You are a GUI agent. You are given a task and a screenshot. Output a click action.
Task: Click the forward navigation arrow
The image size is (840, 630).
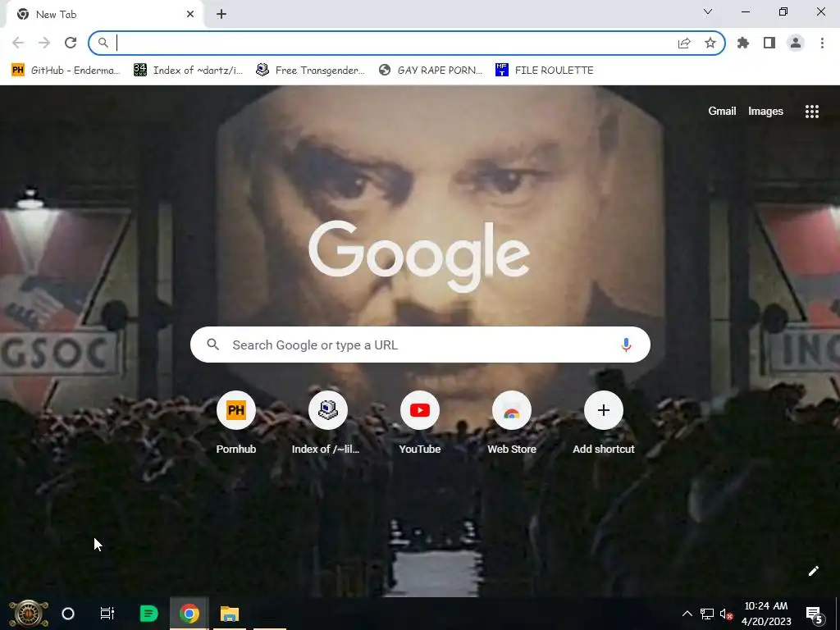click(44, 43)
